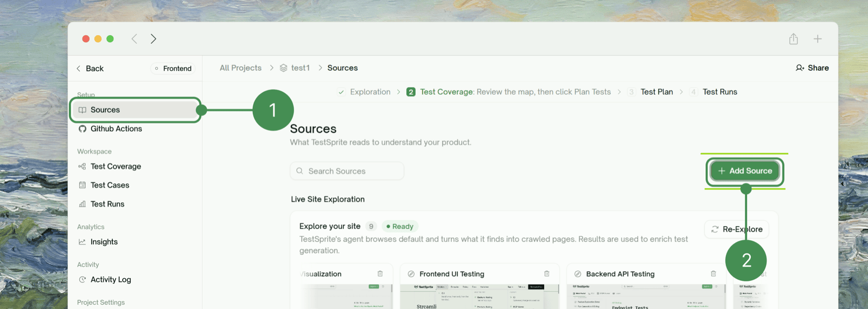Click the Test Runs bar chart icon in the sidebar
The image size is (868, 309).
(x=82, y=204)
